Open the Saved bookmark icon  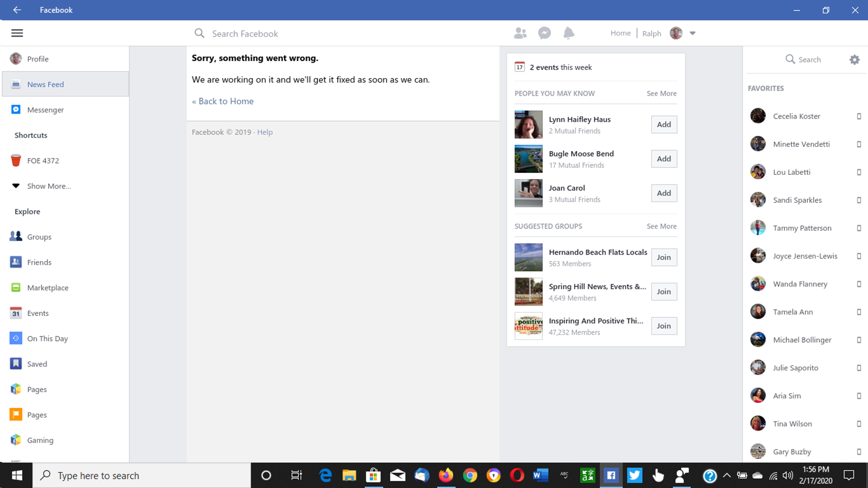coord(16,364)
